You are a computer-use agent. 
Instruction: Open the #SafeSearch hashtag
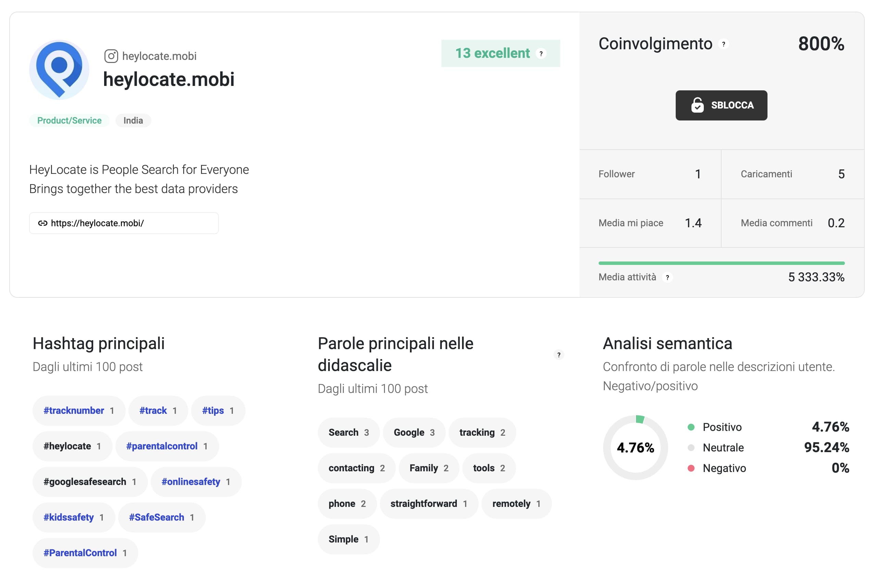[162, 517]
